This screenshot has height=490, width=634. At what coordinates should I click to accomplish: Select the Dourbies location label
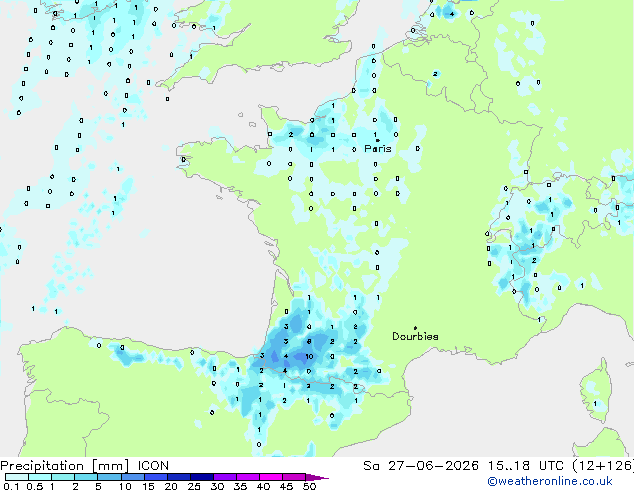415,336
